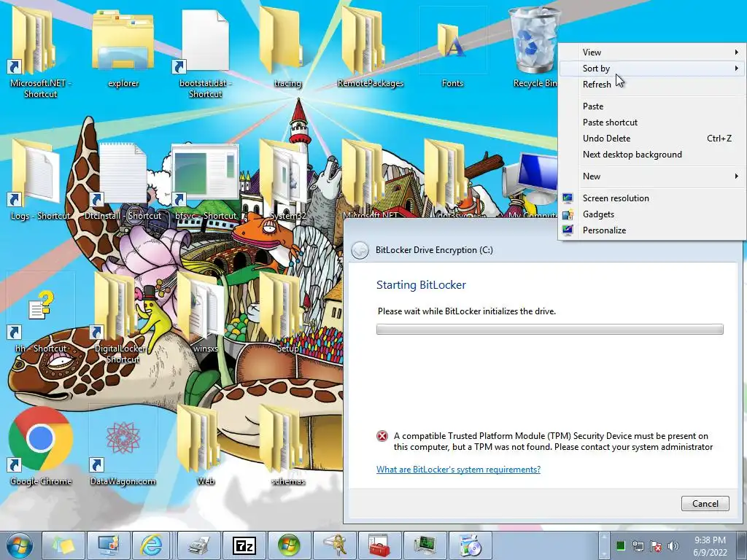Click the BitLocker initialization progress bar
Viewport: 747px width, 560px height.
(x=550, y=329)
